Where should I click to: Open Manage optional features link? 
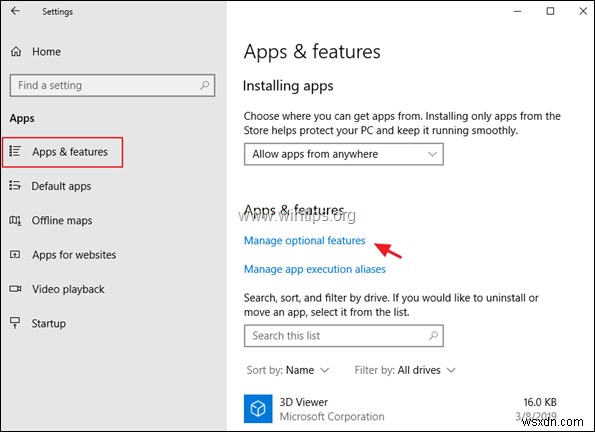click(x=304, y=241)
